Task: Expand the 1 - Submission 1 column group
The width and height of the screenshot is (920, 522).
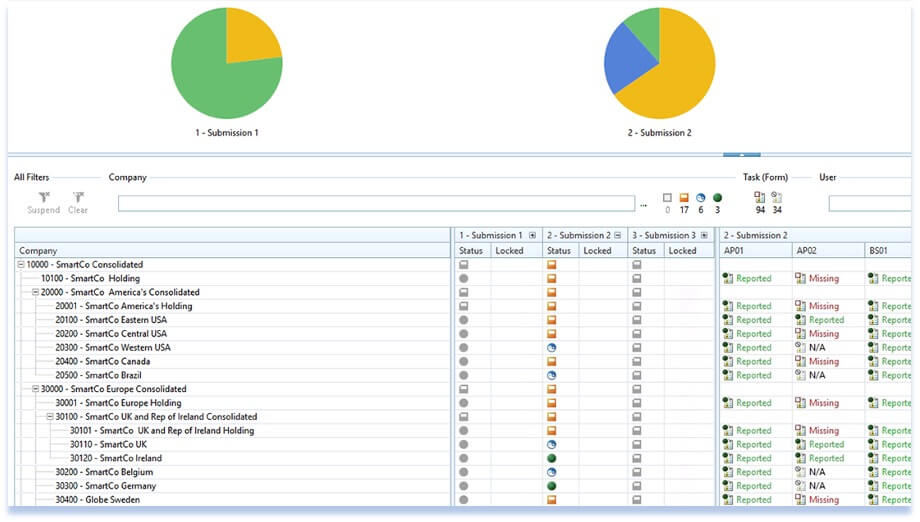Action: click(x=533, y=236)
